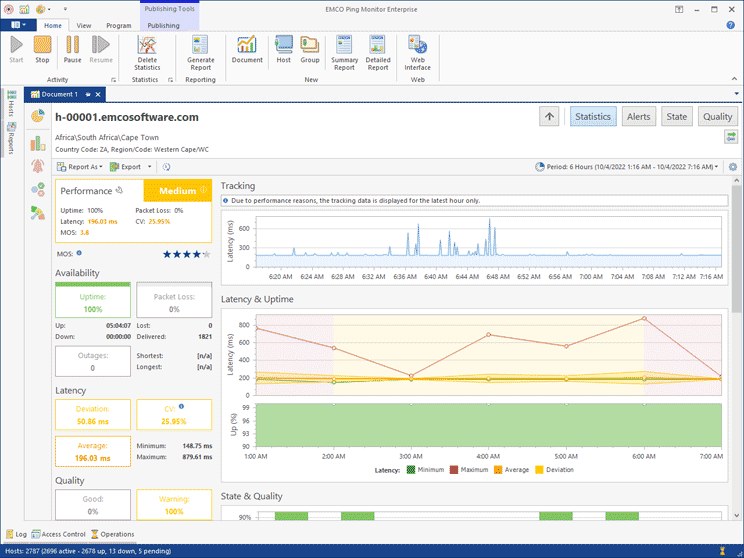
Task: Click the up arrow navigation button
Action: [x=550, y=117]
